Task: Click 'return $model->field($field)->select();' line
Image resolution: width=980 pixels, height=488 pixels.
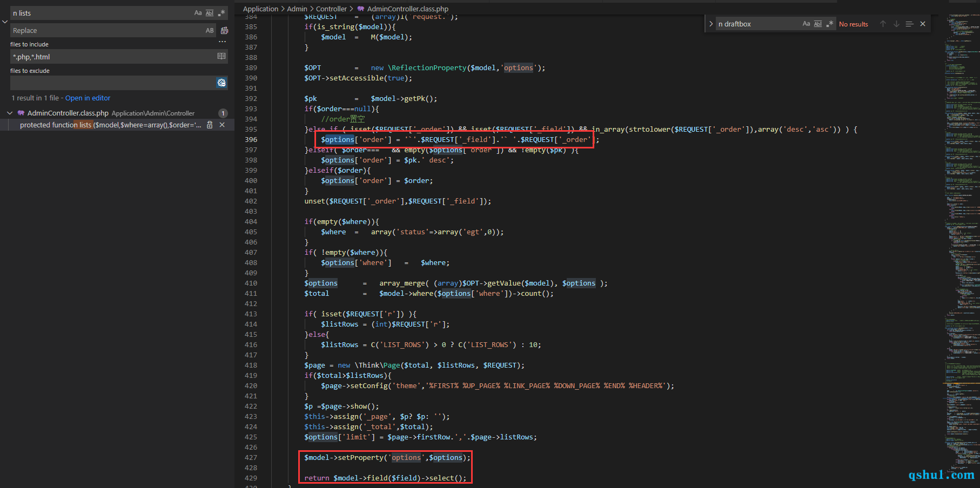Action: [x=385, y=478]
